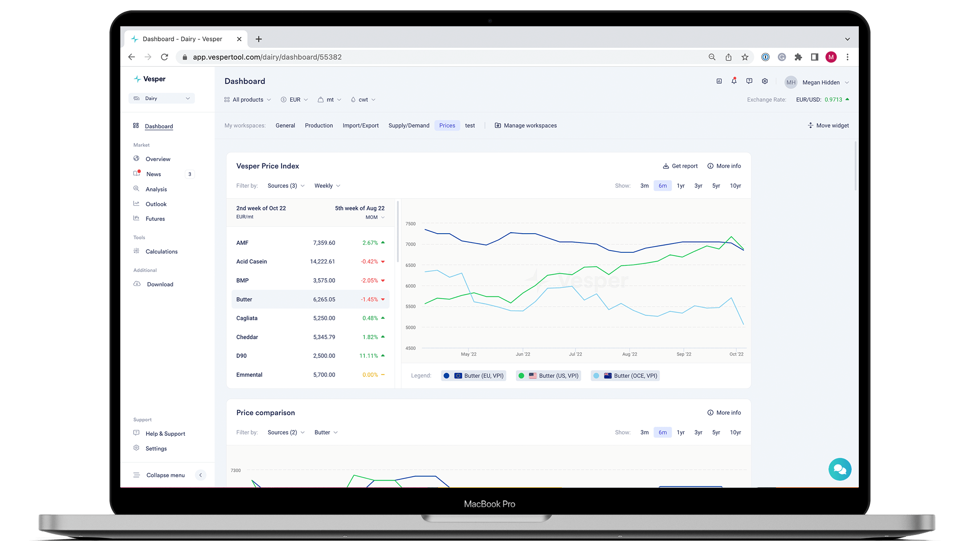Toggle Butter (OCE, VPI) legend series

click(625, 376)
